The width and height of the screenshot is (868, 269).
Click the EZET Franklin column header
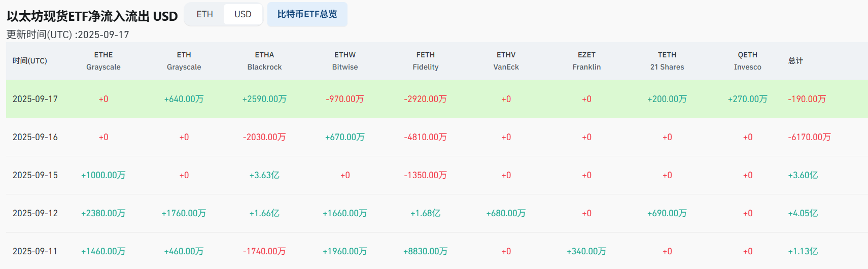point(586,61)
